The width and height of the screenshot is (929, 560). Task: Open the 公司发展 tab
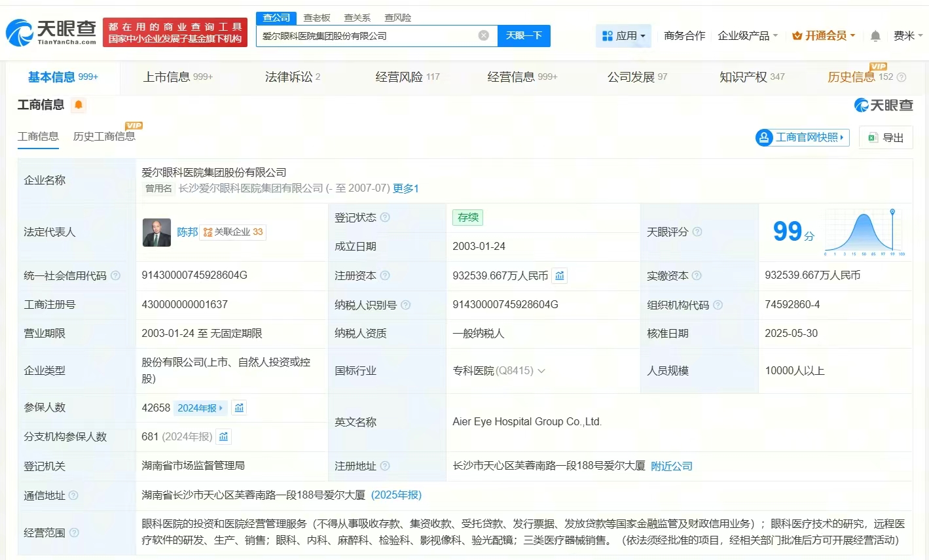coord(637,77)
